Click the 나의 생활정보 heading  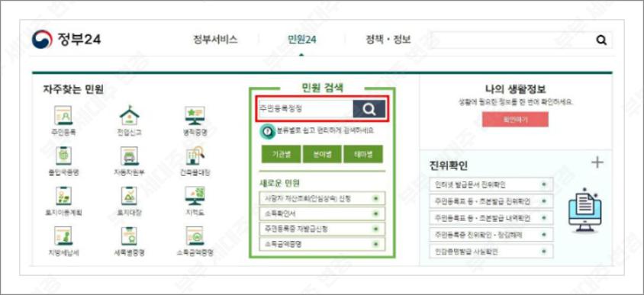(516, 89)
